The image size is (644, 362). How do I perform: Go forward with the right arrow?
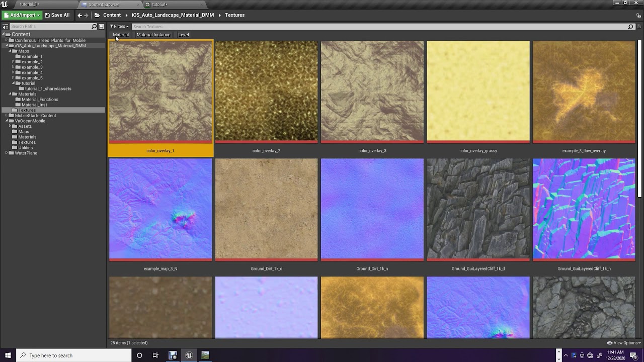86,15
